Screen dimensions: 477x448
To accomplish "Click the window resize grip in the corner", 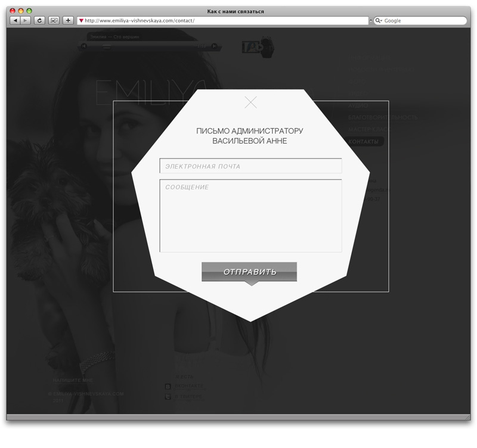I will (467, 417).
